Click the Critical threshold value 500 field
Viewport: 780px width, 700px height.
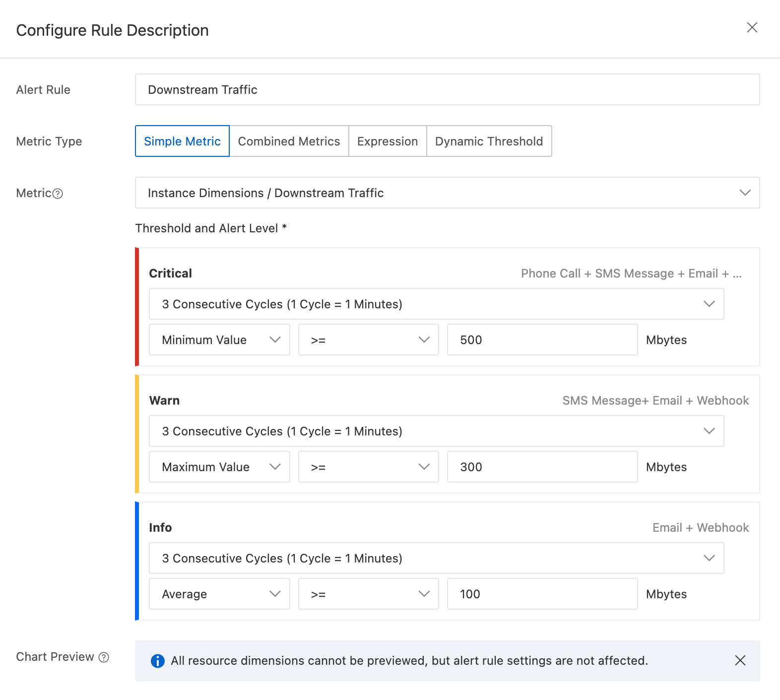(542, 340)
